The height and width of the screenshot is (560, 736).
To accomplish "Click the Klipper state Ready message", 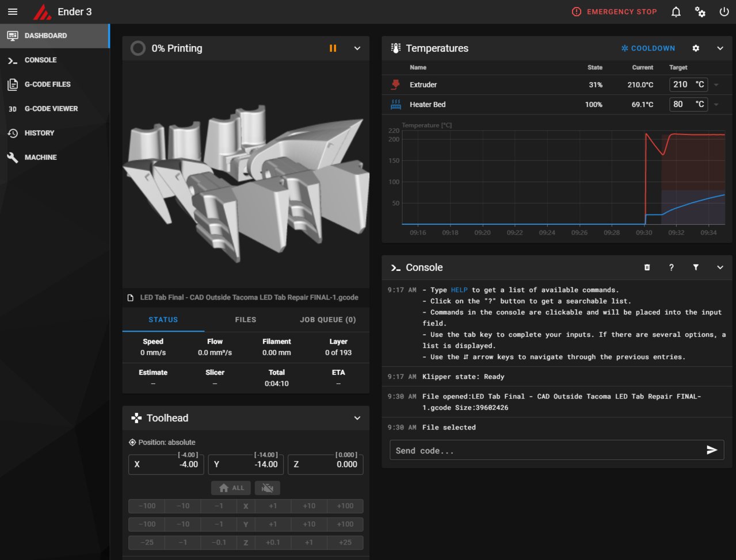I will [x=463, y=377].
